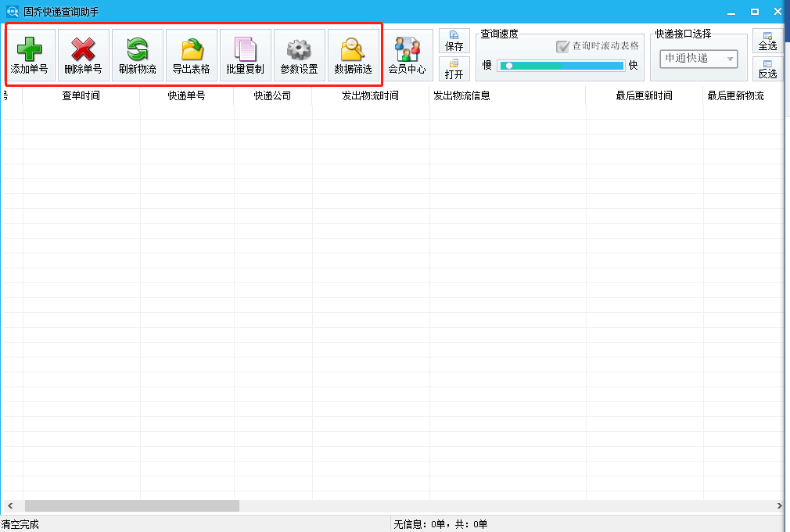Open 会员中心 member center
The image size is (790, 532).
click(407, 55)
